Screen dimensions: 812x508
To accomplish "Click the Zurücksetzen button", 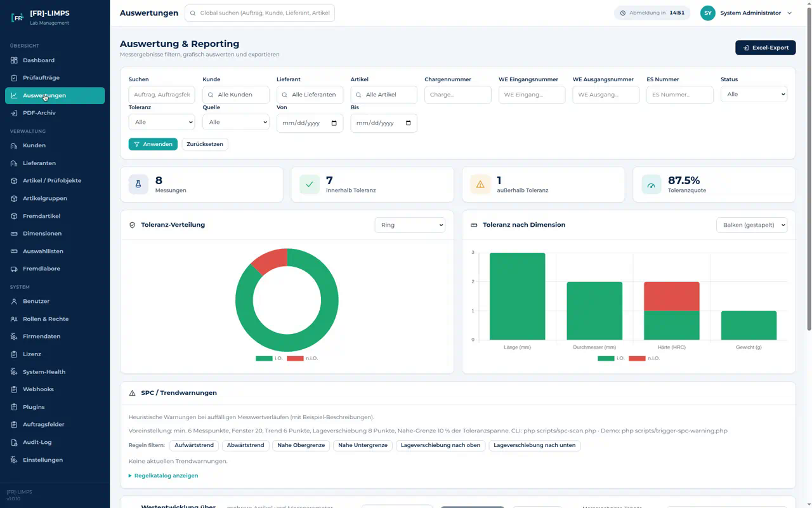I will point(205,144).
